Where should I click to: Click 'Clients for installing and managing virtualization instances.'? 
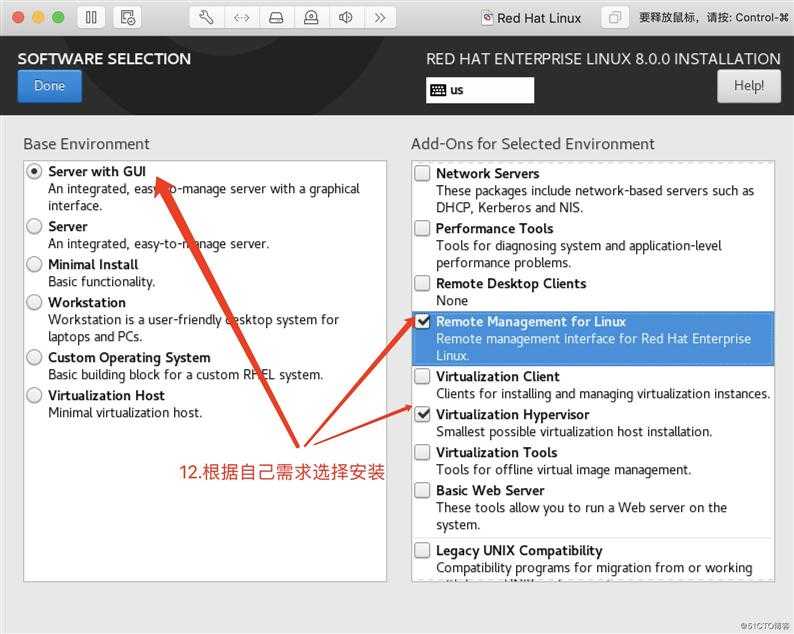coord(603,394)
